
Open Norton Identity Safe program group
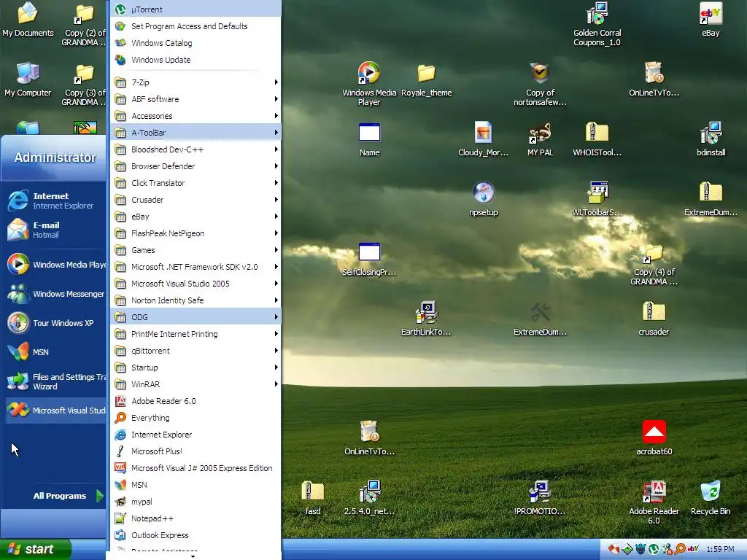tap(196, 300)
